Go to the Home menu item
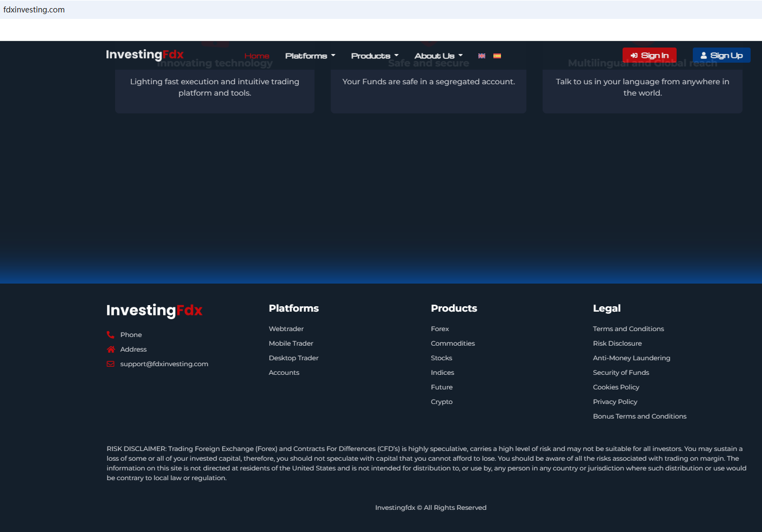Viewport: 762px width, 532px height. tap(257, 56)
